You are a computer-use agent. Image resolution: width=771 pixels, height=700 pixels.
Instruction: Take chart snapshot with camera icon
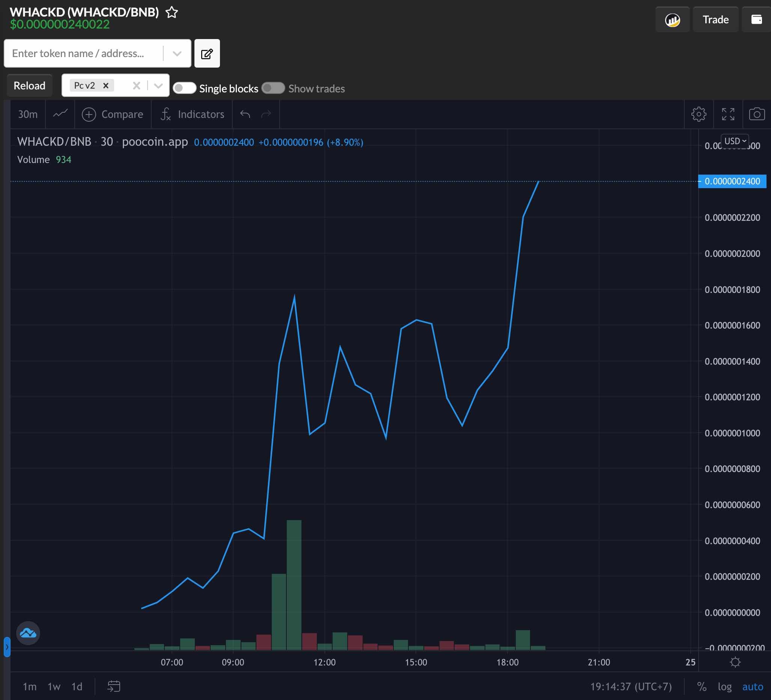click(756, 114)
